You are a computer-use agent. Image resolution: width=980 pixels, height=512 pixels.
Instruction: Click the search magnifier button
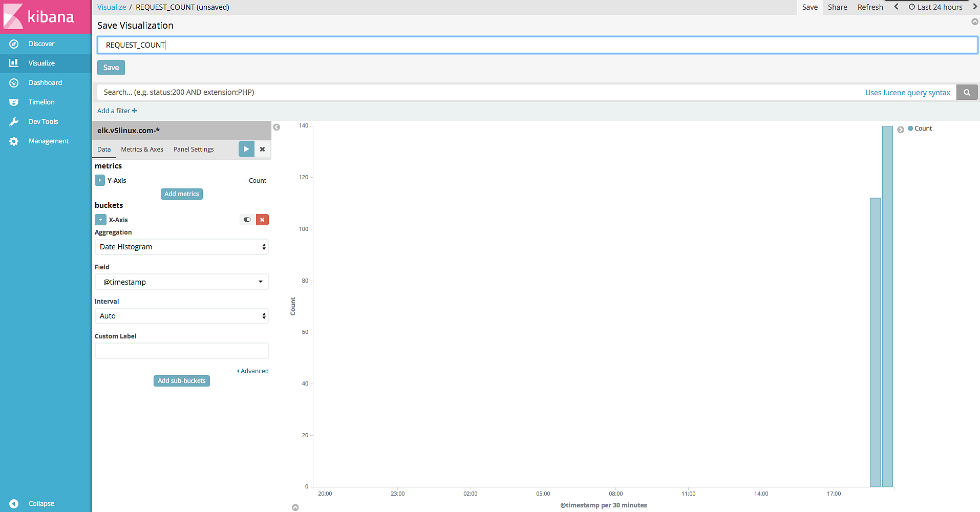tap(967, 93)
